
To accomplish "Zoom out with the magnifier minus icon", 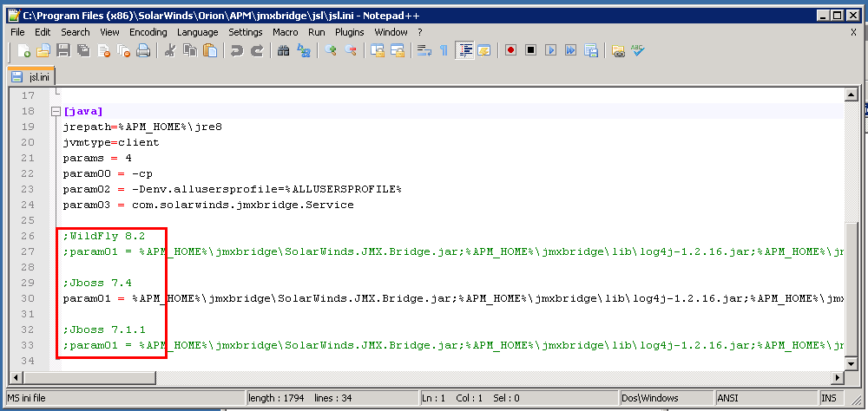I will 351,51.
